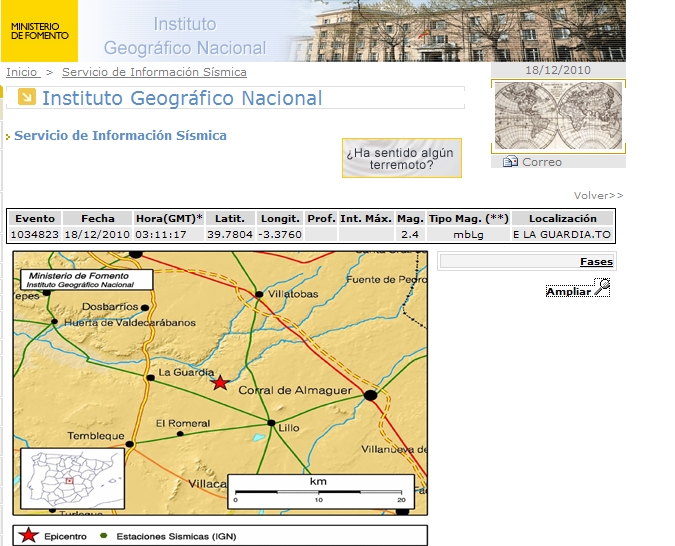Click the Localización column header

click(x=563, y=219)
